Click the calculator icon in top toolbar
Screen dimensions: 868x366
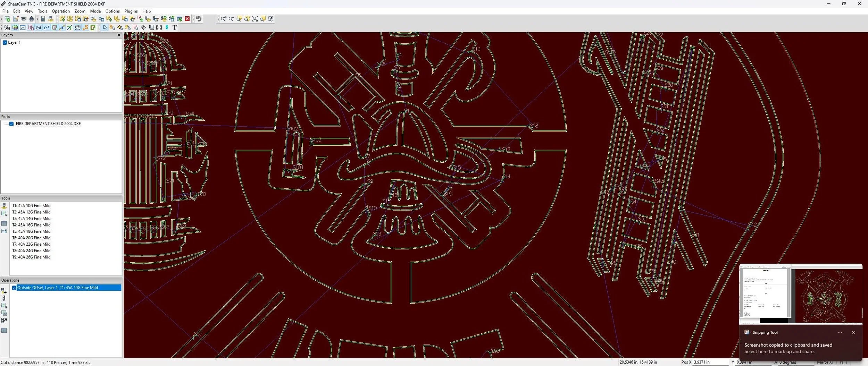click(x=43, y=19)
